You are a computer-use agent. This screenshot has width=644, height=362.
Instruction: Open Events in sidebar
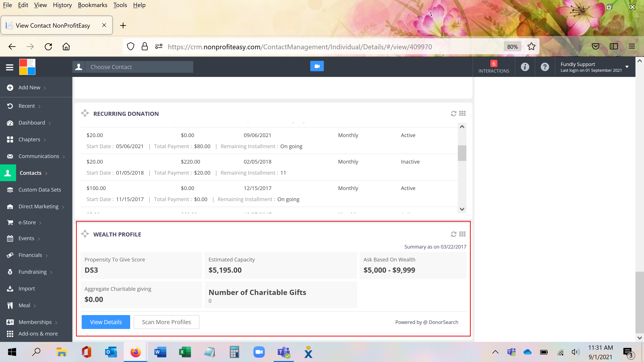coord(26,238)
